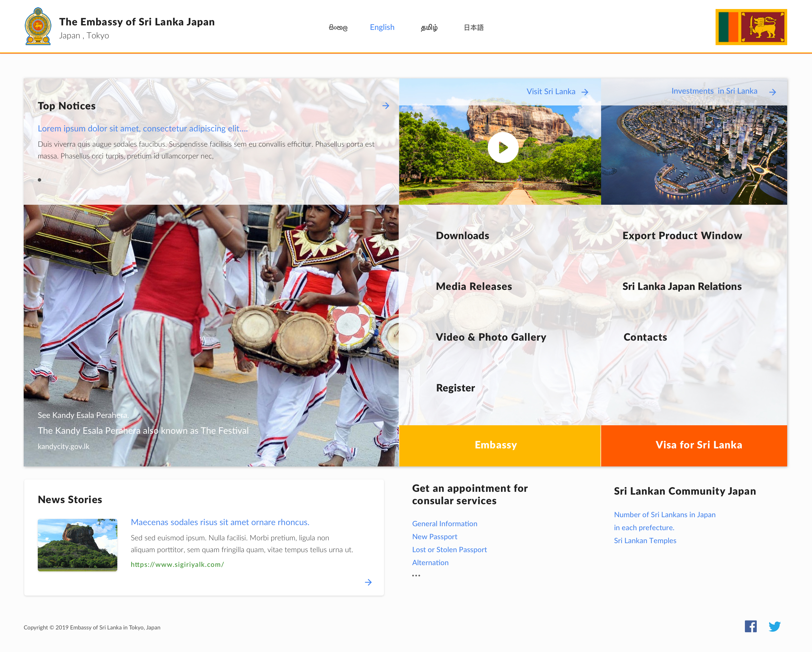812x652 pixels.
Task: Play the Visit Sri Lanka video
Action: click(503, 147)
